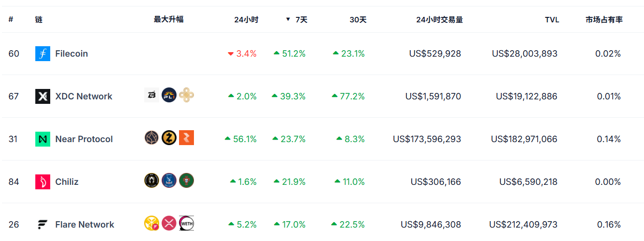Screen dimensions: 644x241
Task: Open the Near Protocol chain link
Action: pos(84,139)
